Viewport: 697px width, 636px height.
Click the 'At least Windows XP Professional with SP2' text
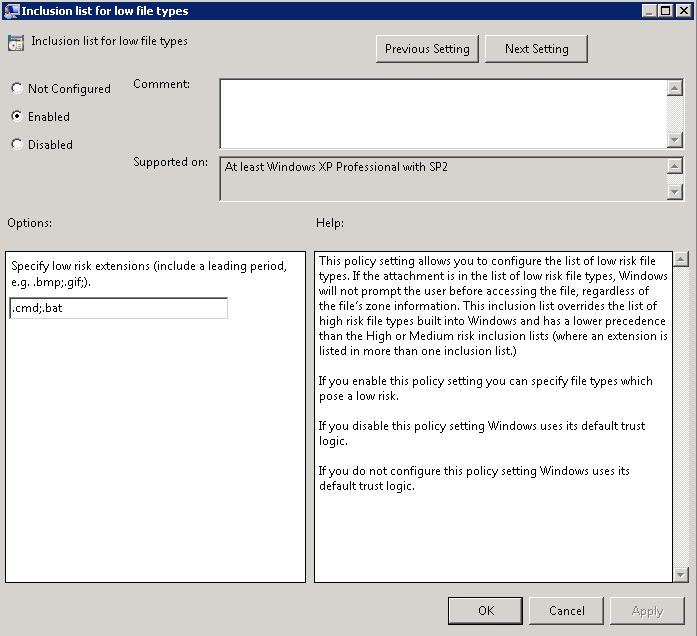pos(336,167)
